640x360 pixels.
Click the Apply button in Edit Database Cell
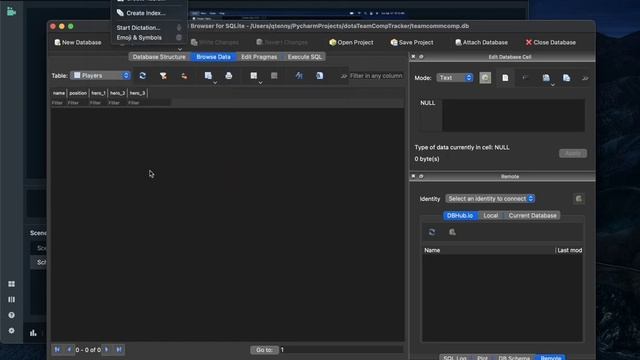coord(573,153)
